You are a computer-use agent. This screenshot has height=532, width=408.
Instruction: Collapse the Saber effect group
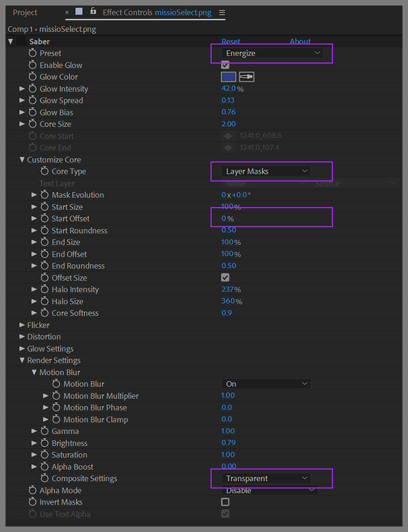10,41
